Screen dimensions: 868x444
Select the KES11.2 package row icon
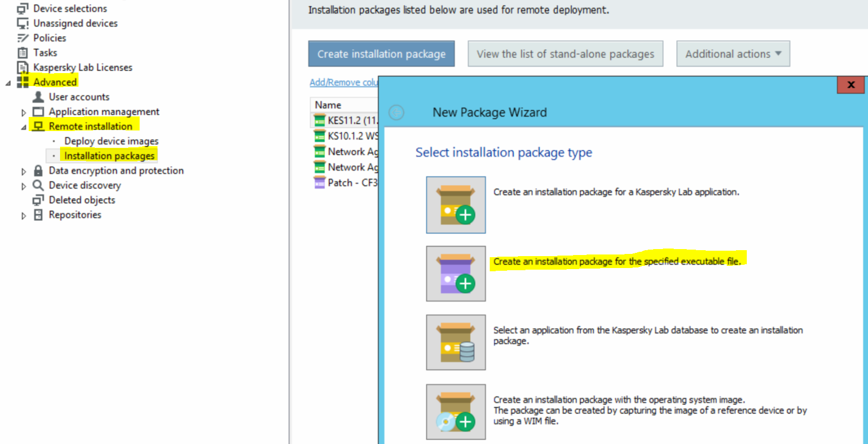tap(320, 120)
